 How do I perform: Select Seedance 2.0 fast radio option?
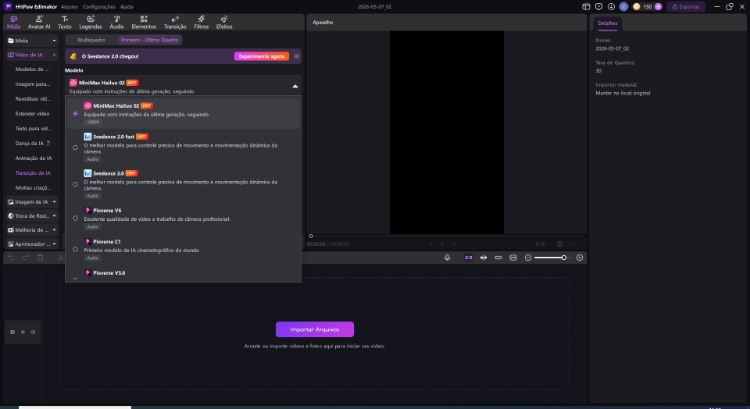75,147
